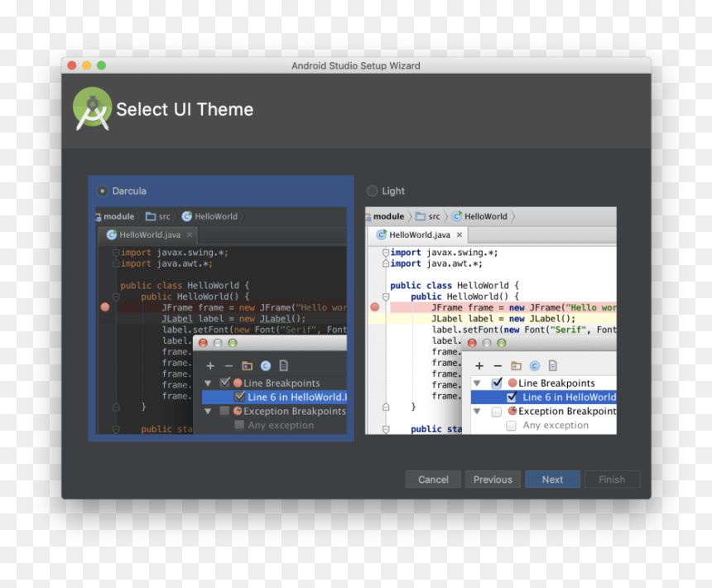Screen dimensions: 712x588
Task: Click the remove minus icon in Darcula popup
Action: tap(229, 366)
